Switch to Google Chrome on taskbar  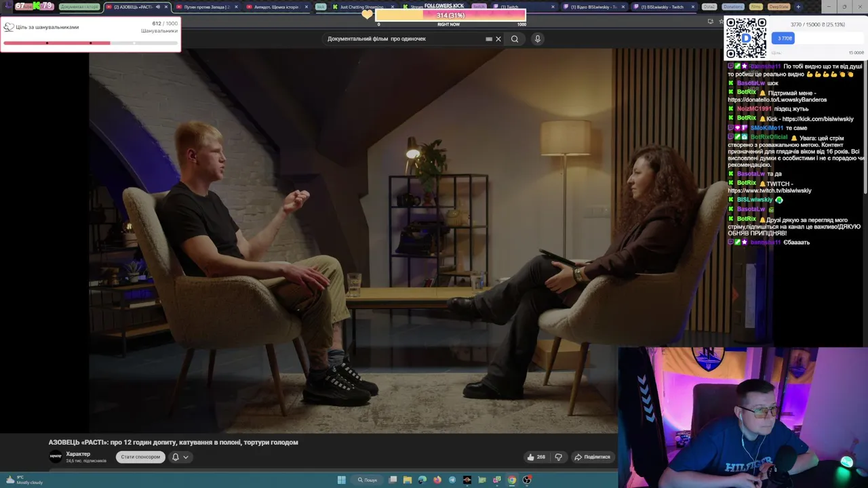pyautogui.click(x=512, y=480)
